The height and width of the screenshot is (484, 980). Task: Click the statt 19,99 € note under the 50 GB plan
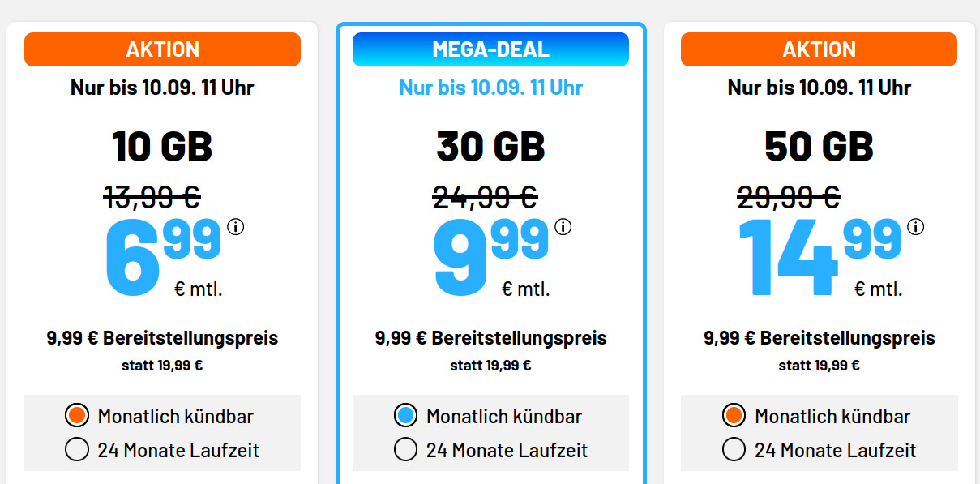point(818,365)
